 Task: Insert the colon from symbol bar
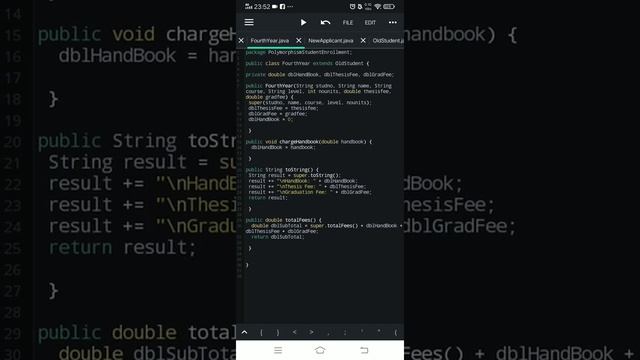(x=345, y=333)
